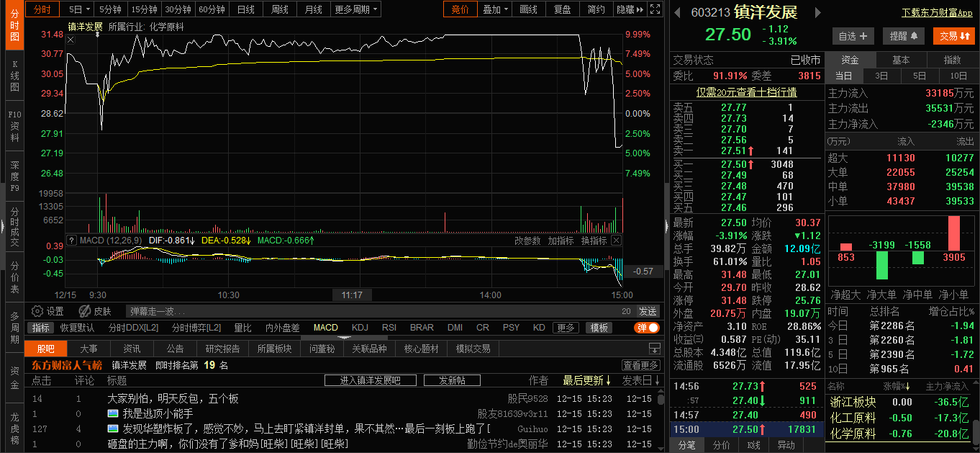Toggle 模板 template button

click(599, 328)
